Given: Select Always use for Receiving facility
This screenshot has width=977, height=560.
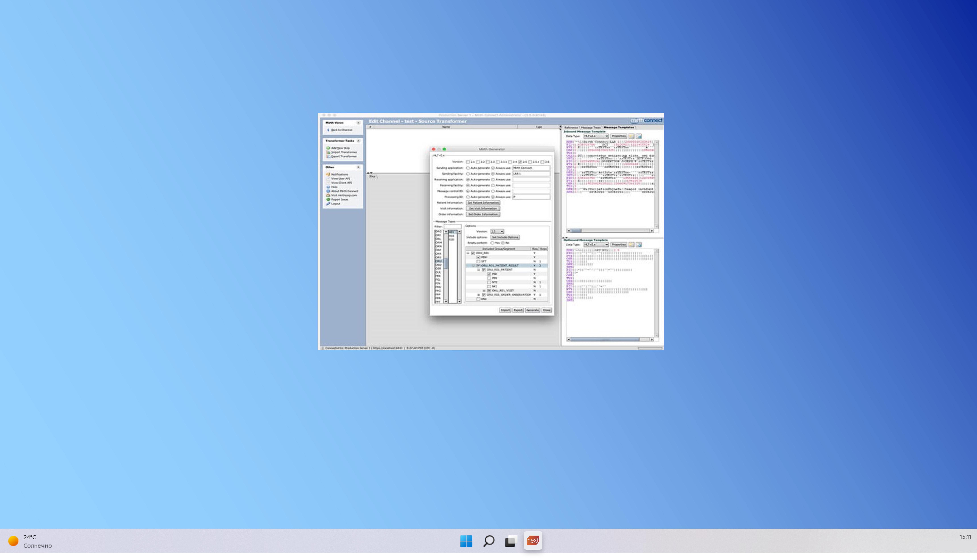Looking at the screenshot, I should pyautogui.click(x=493, y=185).
